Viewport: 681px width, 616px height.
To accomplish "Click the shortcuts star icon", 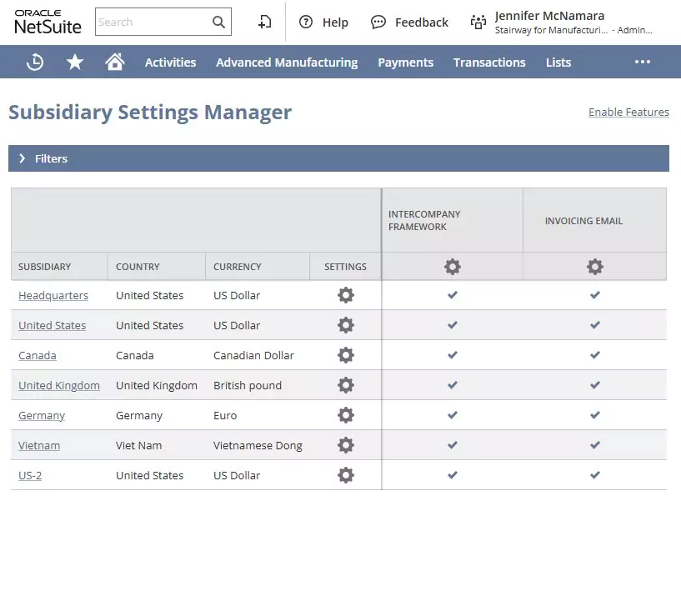I will pyautogui.click(x=75, y=62).
